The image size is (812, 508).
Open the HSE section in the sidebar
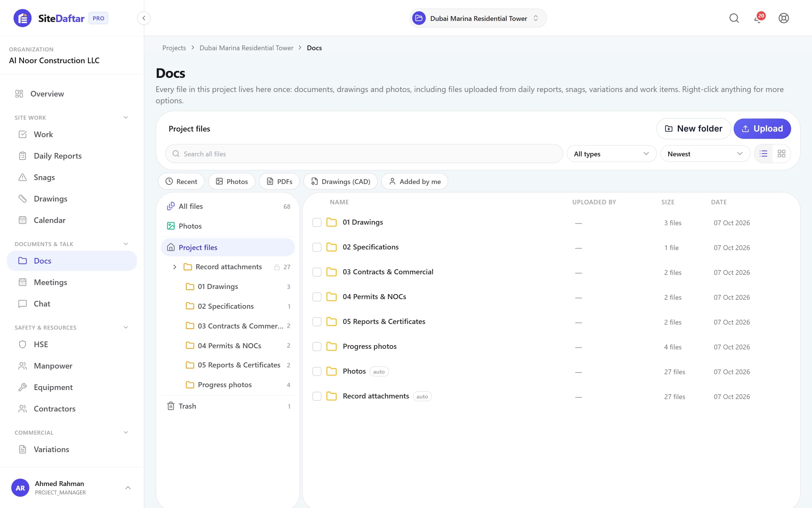72,344
